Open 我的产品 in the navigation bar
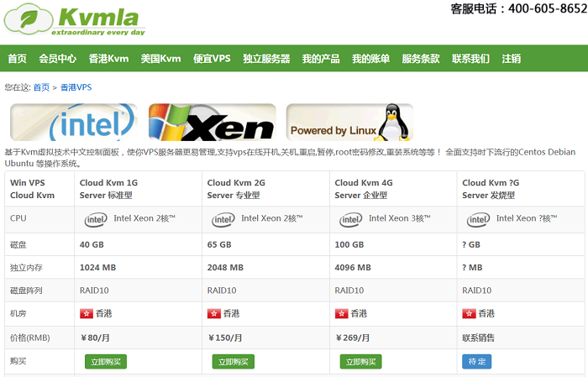The height and width of the screenshot is (377, 588). [321, 59]
